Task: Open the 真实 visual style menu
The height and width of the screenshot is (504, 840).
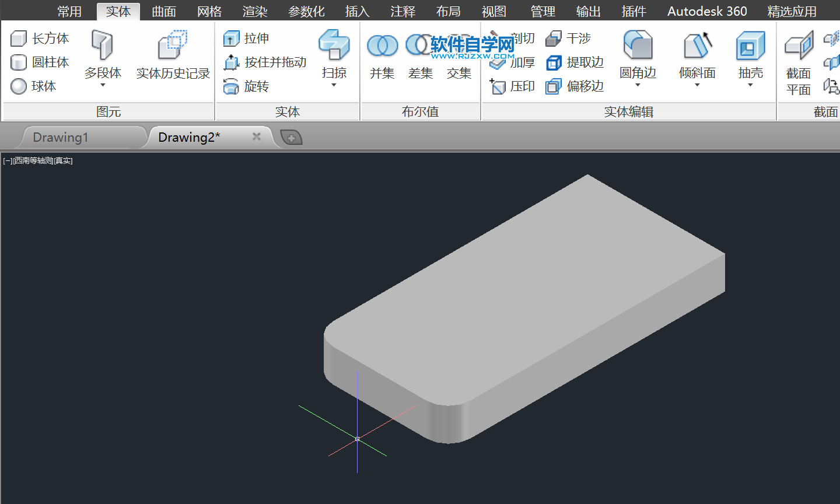Action: (x=64, y=160)
